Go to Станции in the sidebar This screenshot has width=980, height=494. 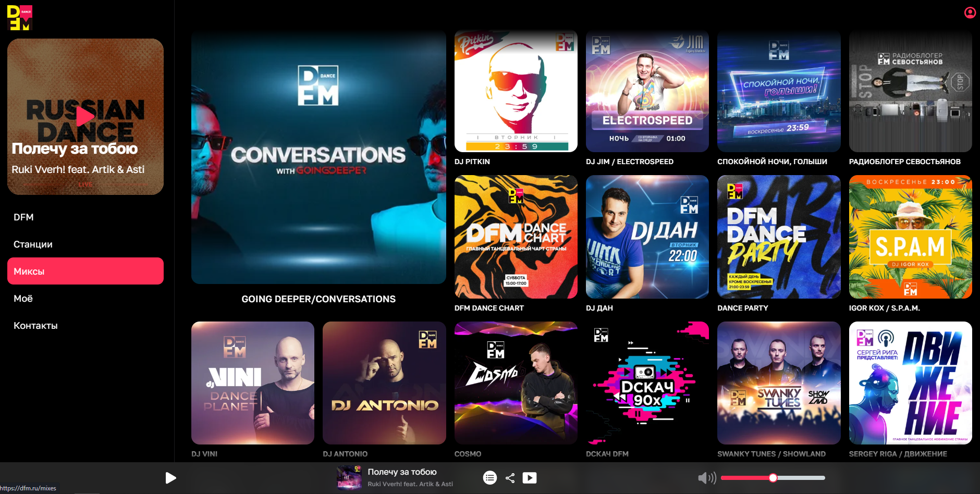pyautogui.click(x=85, y=244)
